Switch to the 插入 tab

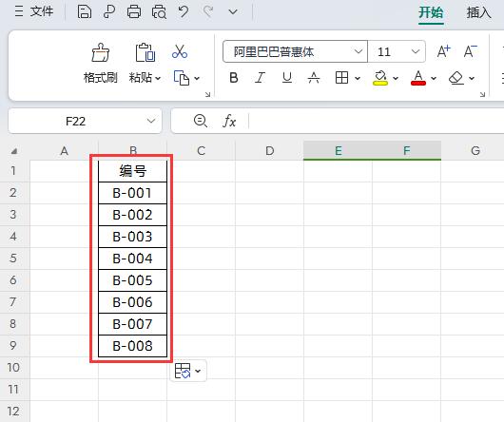point(478,13)
